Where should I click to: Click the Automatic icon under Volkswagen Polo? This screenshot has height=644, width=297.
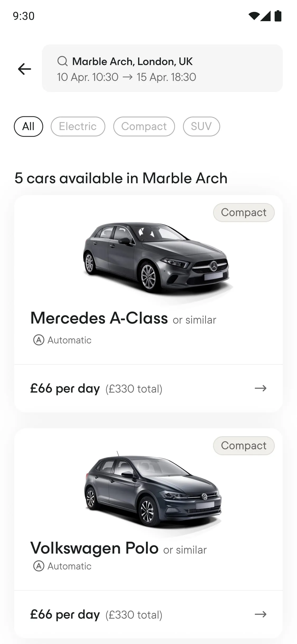pyautogui.click(x=39, y=566)
